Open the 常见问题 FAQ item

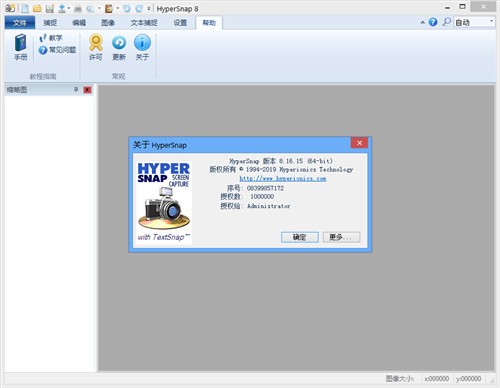click(x=57, y=50)
